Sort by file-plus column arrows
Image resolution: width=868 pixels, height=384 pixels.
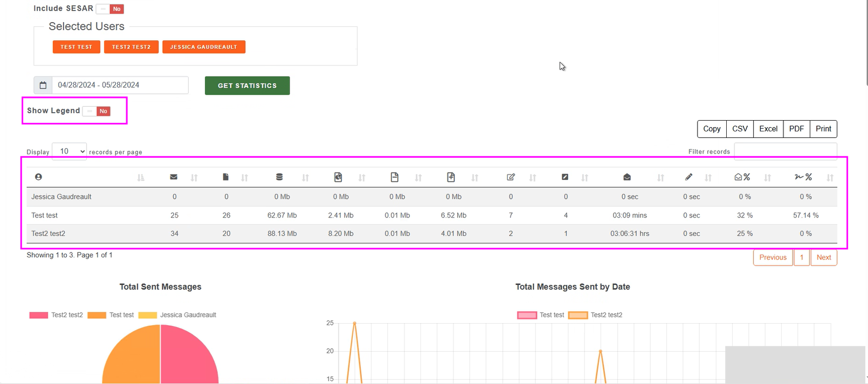[x=474, y=178]
